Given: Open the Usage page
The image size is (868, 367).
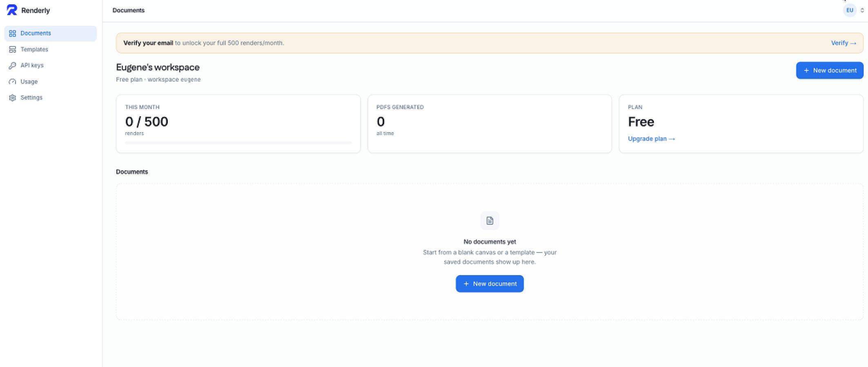Looking at the screenshot, I should click(51, 82).
